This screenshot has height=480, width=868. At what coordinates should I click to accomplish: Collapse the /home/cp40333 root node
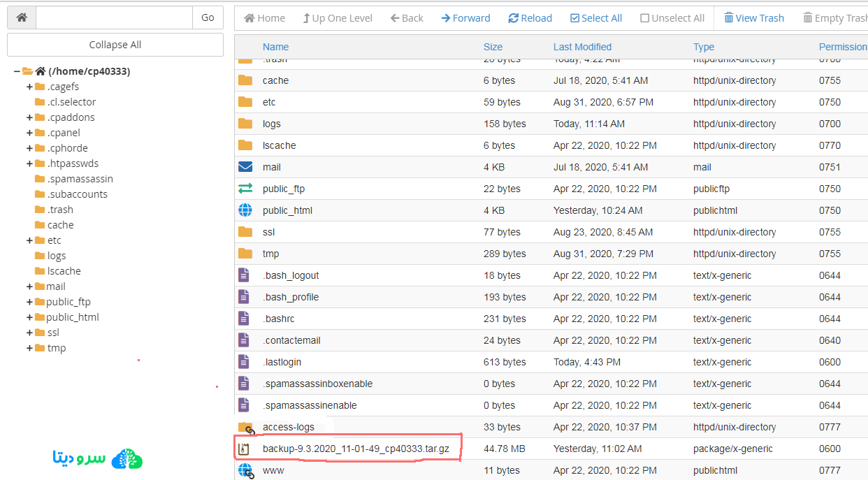point(17,71)
